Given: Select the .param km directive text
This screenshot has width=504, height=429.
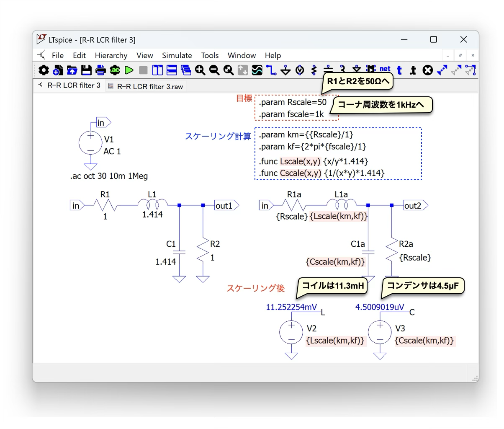Looking at the screenshot, I should tap(306, 134).
